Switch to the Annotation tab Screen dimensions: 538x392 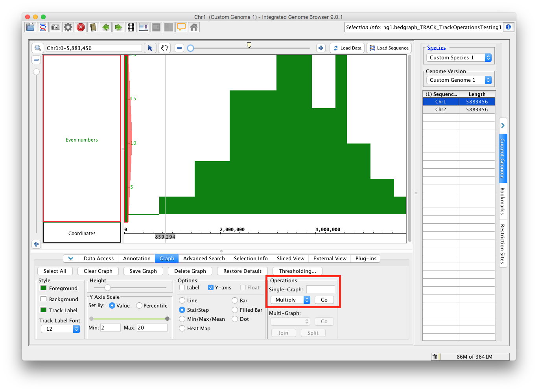[x=137, y=258]
